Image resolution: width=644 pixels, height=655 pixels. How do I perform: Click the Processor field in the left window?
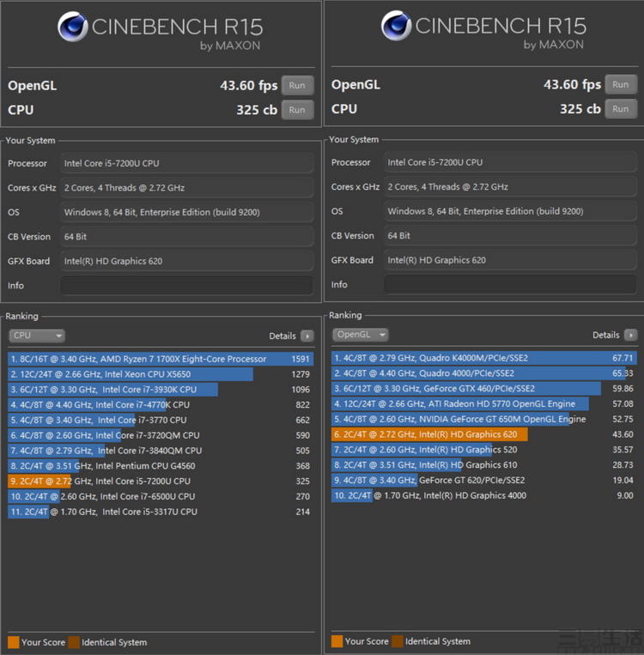pos(187,163)
